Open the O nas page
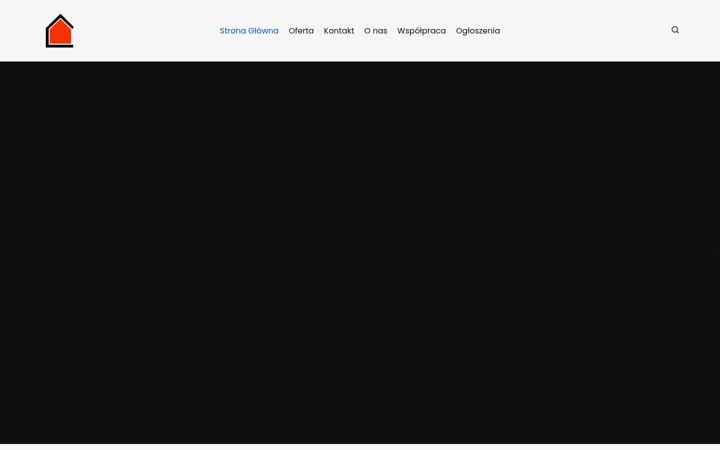 click(376, 31)
